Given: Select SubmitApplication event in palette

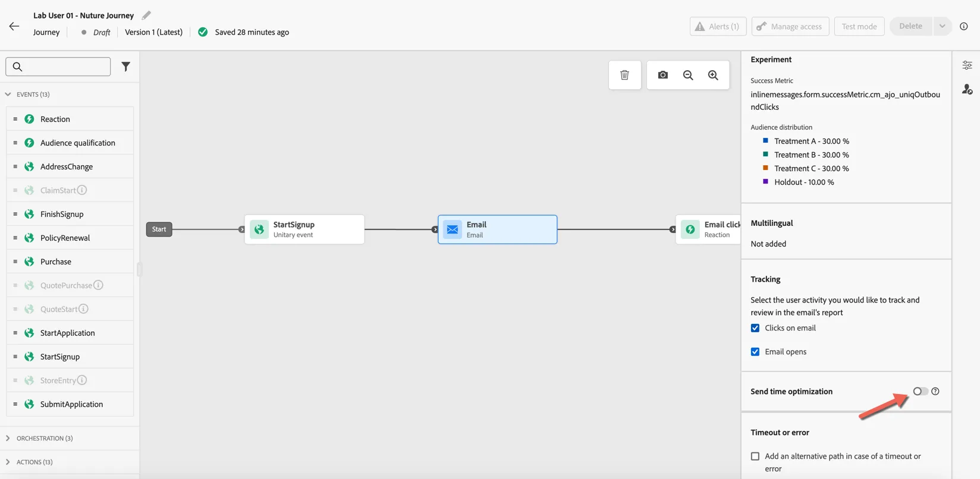Looking at the screenshot, I should coord(70,404).
